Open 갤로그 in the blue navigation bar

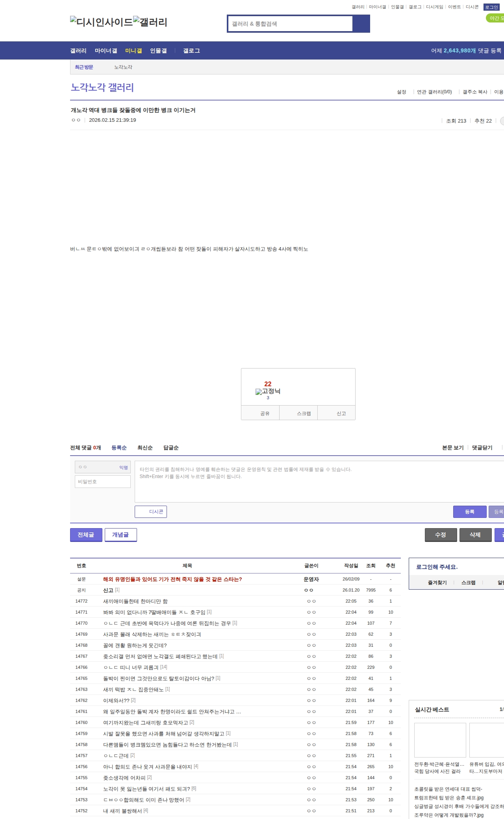(191, 51)
